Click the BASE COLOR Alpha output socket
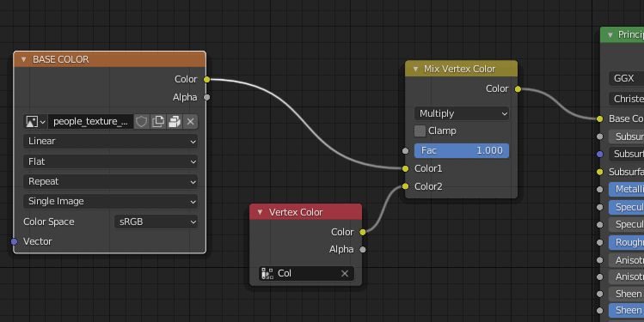The width and height of the screenshot is (644, 322). (x=207, y=97)
